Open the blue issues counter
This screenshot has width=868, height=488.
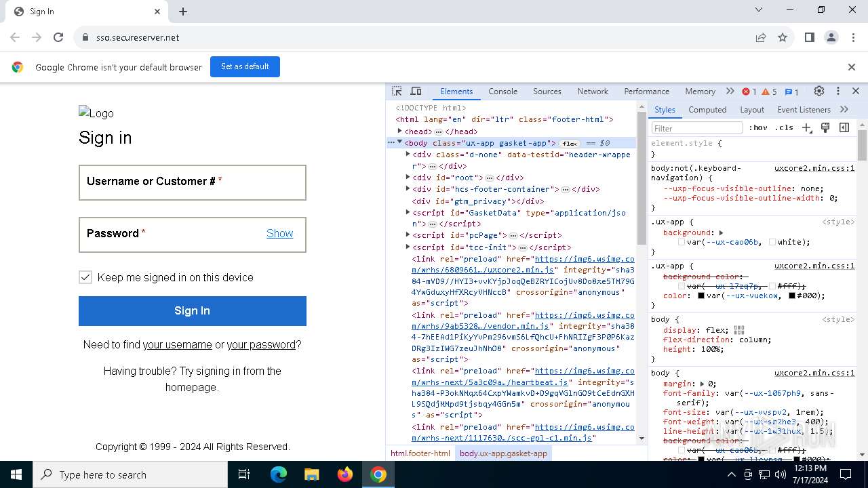point(791,91)
